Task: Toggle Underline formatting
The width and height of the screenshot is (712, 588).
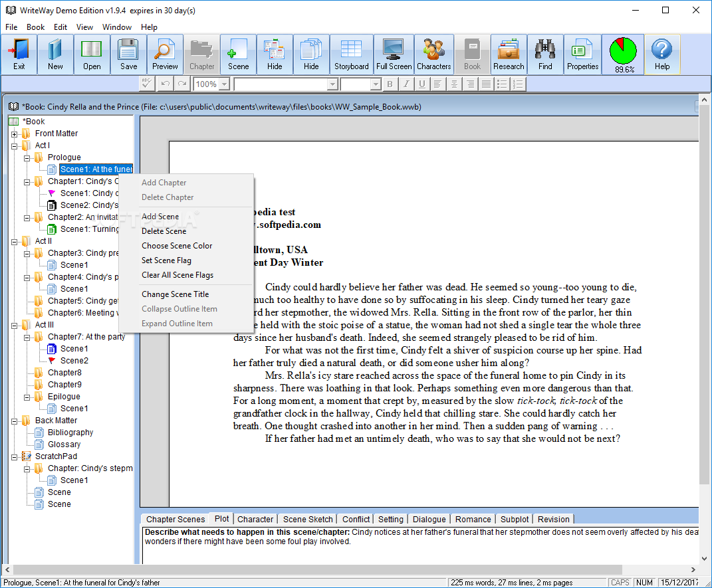Action: click(x=422, y=84)
